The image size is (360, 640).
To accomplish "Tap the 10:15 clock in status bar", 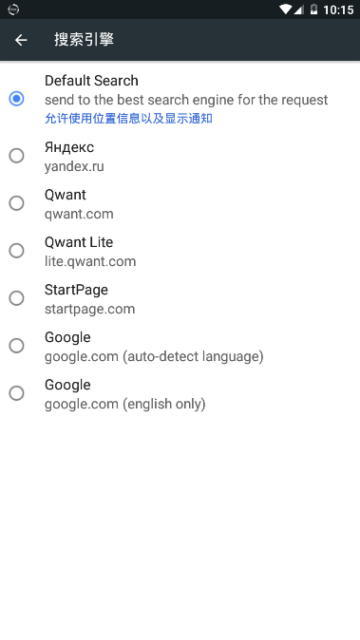I will click(338, 10).
